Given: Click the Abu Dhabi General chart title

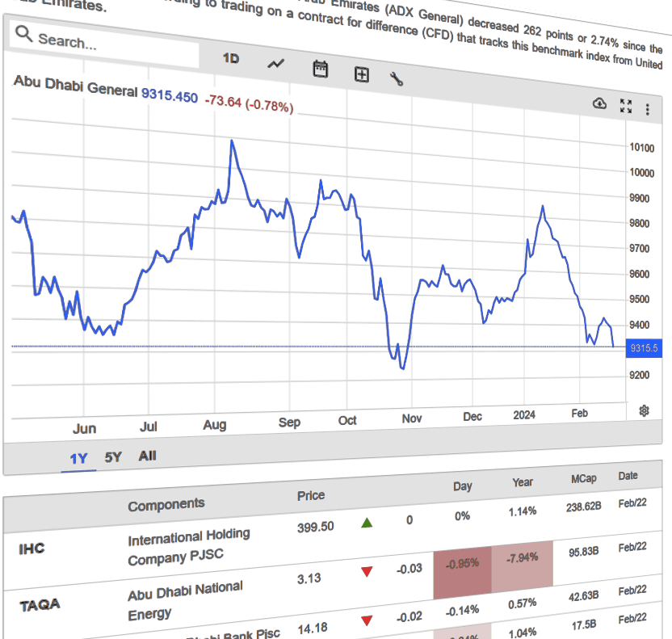Looking at the screenshot, I should tap(75, 86).
